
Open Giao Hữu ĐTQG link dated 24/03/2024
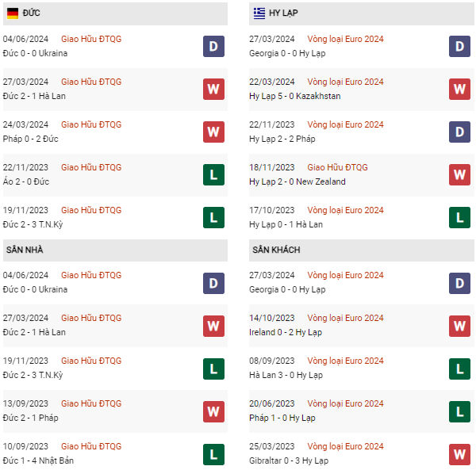pyautogui.click(x=91, y=124)
